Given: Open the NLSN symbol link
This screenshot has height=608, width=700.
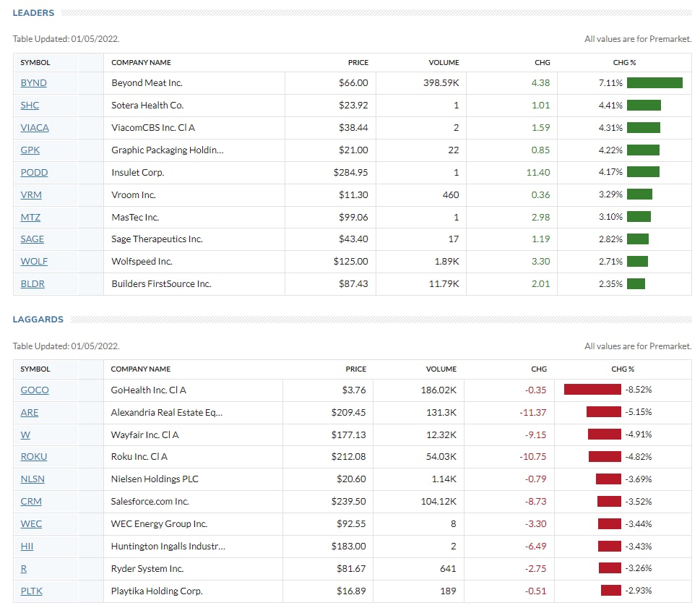Looking at the screenshot, I should pos(33,479).
